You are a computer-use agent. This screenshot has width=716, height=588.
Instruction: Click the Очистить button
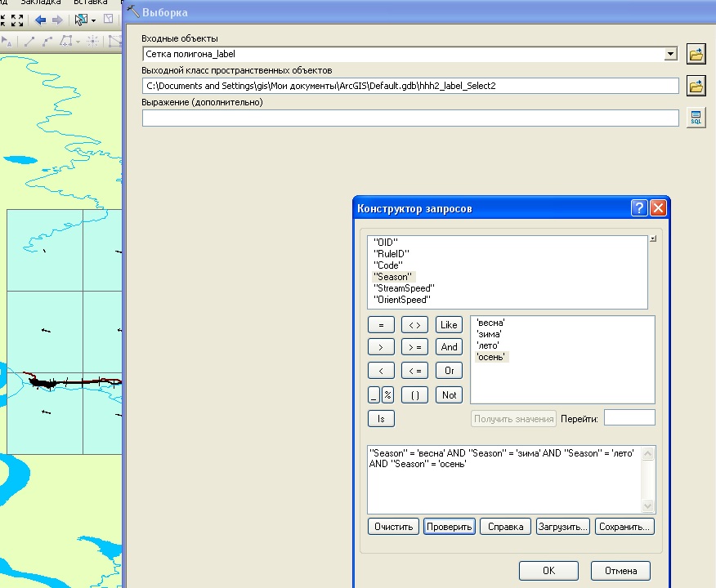click(393, 527)
